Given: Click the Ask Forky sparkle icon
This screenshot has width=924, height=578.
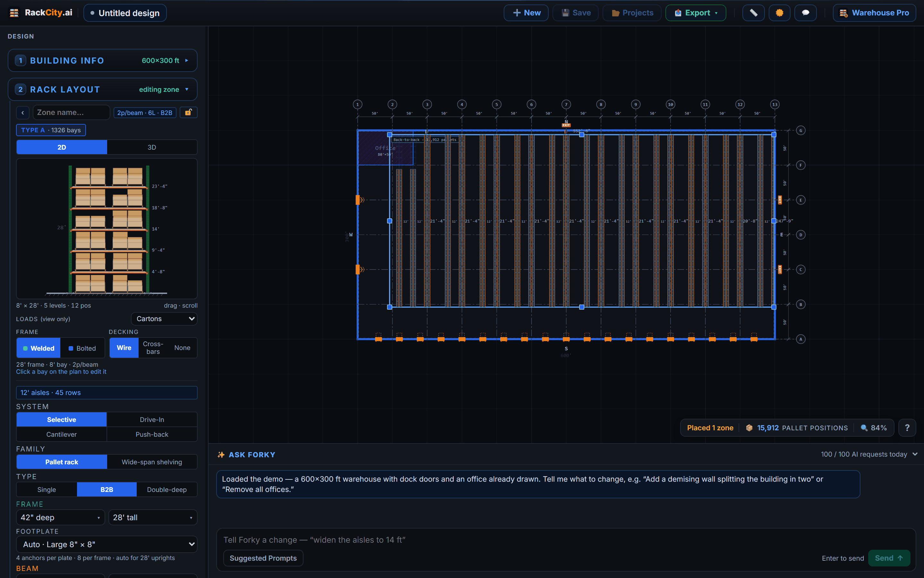Looking at the screenshot, I should pyautogui.click(x=221, y=454).
